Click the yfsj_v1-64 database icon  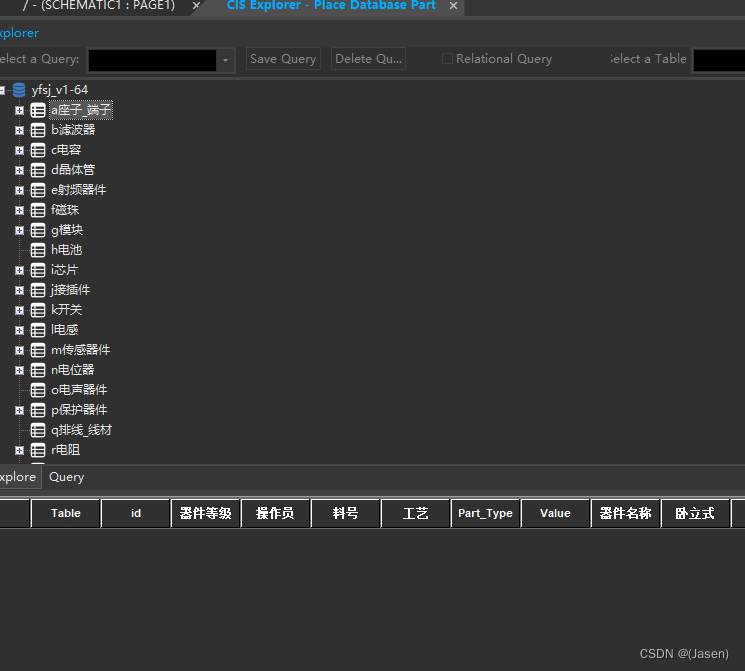(x=20, y=90)
